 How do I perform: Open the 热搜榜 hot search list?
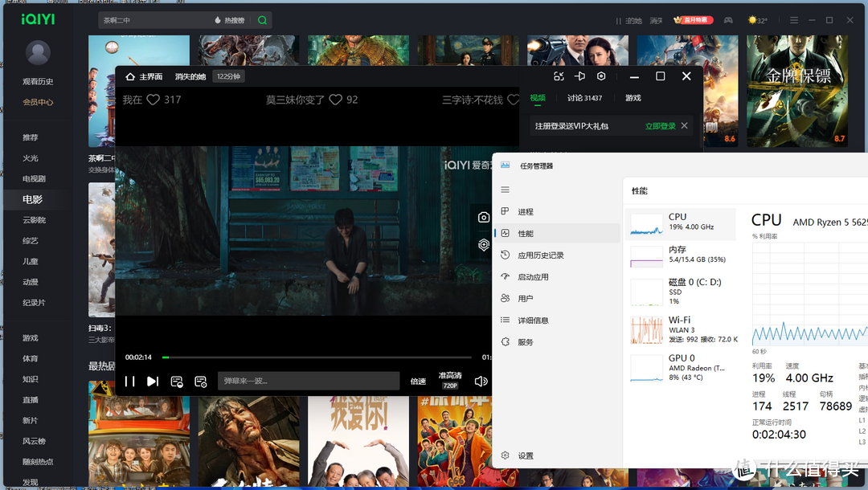coord(230,20)
